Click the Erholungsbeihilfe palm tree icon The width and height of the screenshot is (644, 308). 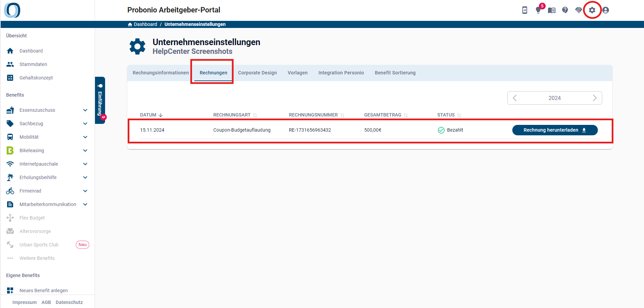click(x=10, y=177)
